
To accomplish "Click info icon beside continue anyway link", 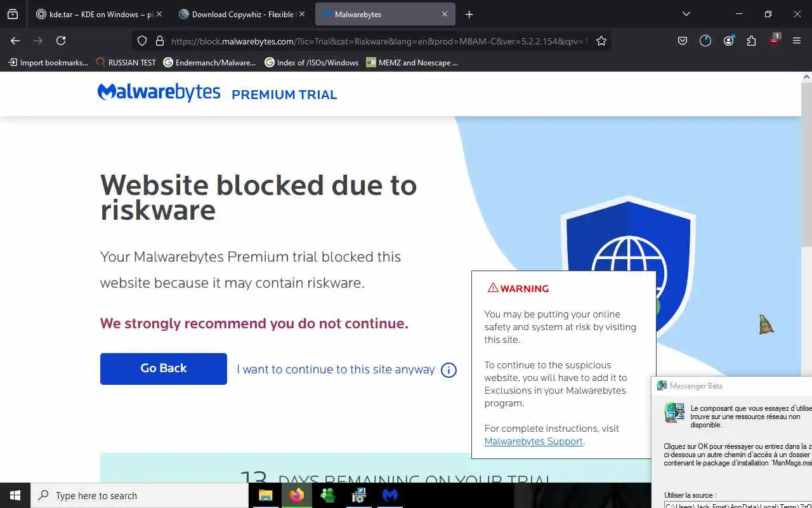I will pyautogui.click(x=449, y=370).
